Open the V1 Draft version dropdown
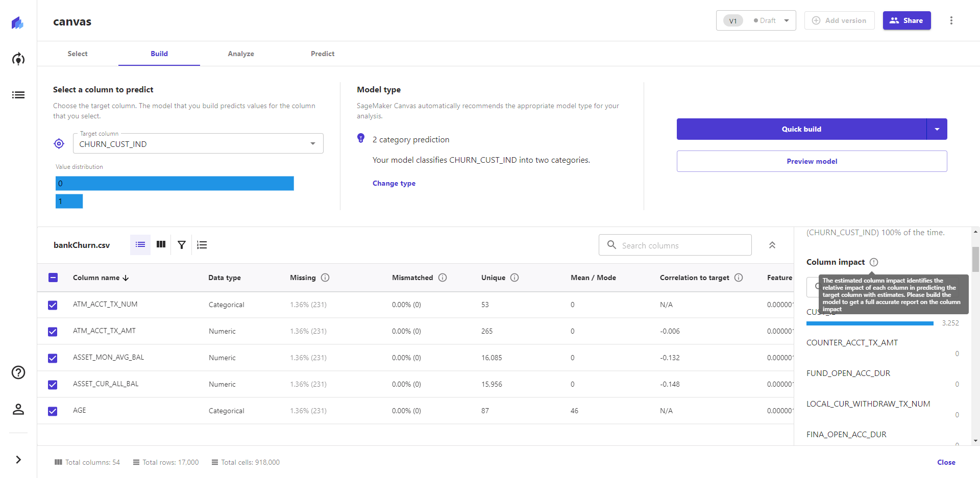Viewport: 980px width, 478px height. [755, 20]
